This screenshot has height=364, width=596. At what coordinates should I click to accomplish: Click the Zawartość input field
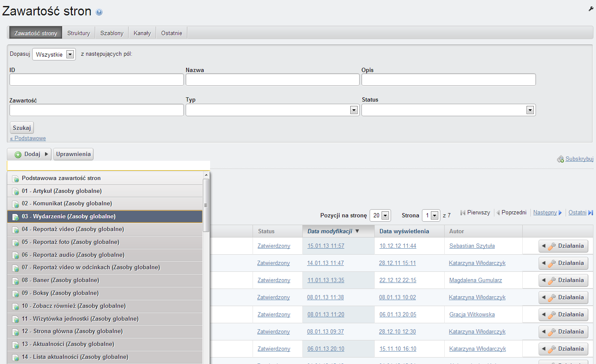[x=96, y=110]
